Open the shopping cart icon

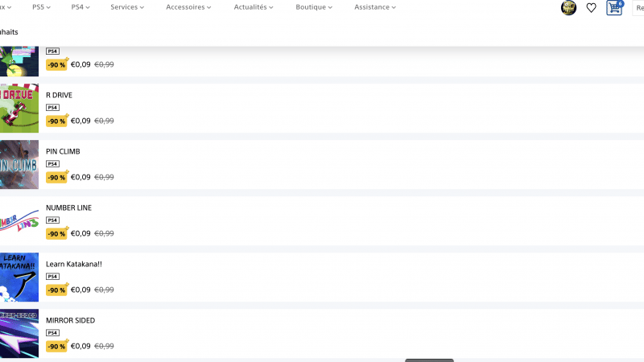tap(615, 7)
